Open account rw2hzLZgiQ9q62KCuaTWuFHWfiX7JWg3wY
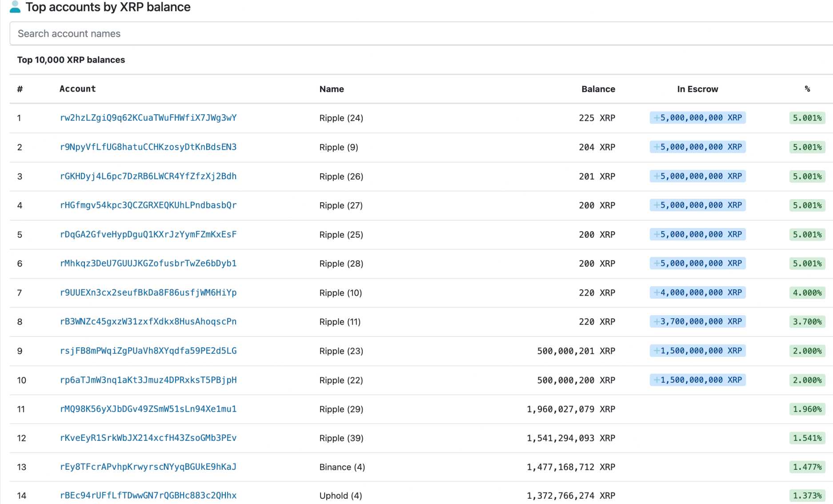 [x=148, y=118]
